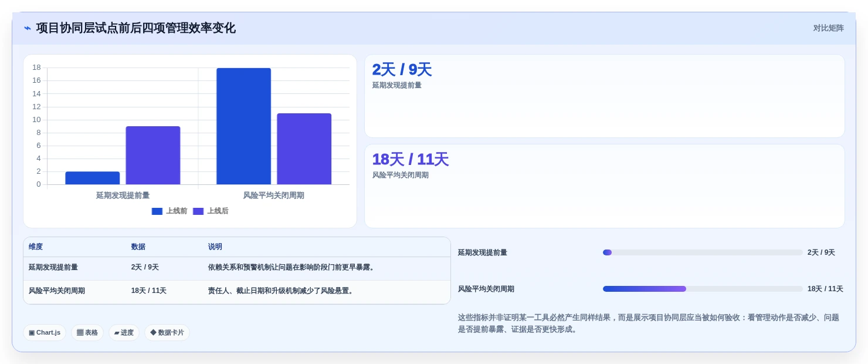Image resolution: width=868 pixels, height=364 pixels.
Task: Select the Chart.js tag chip
Action: coord(45,333)
